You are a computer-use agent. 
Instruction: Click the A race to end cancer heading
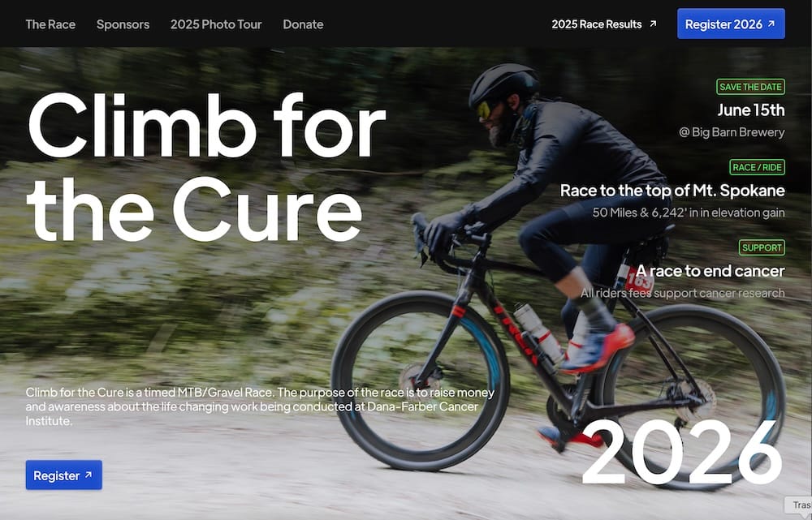tap(710, 271)
